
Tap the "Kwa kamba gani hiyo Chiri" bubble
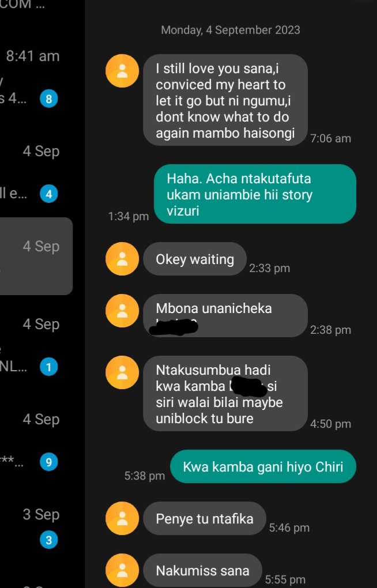click(263, 466)
